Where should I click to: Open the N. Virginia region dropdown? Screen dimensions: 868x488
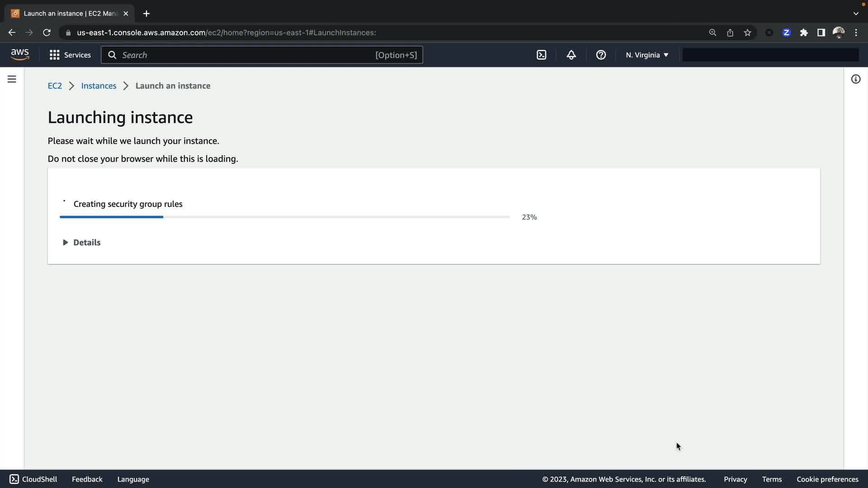click(646, 55)
